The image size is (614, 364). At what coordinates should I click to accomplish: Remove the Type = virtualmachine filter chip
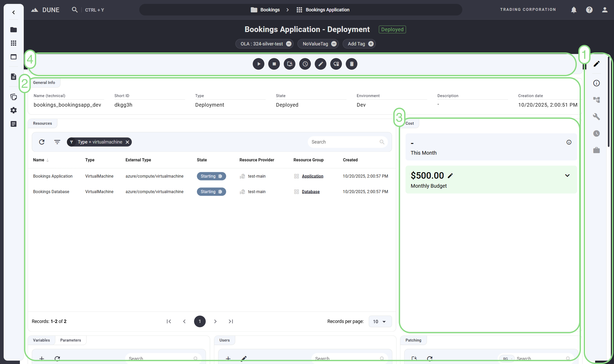pyautogui.click(x=127, y=142)
